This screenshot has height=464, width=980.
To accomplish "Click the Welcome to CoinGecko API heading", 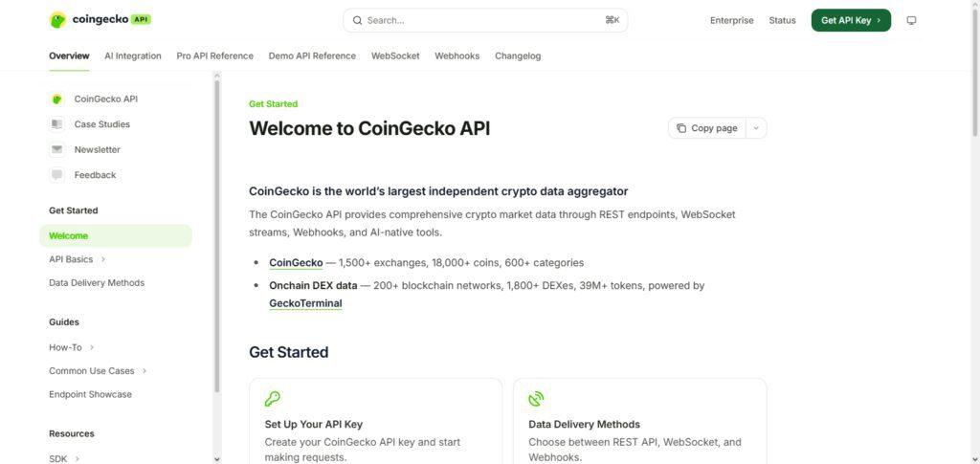I will click(x=369, y=128).
